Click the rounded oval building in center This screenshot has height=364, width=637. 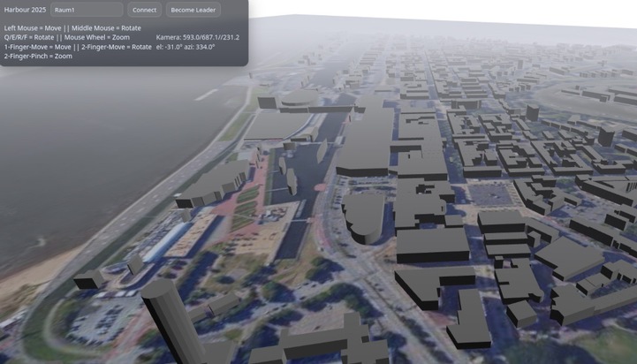(x=363, y=216)
